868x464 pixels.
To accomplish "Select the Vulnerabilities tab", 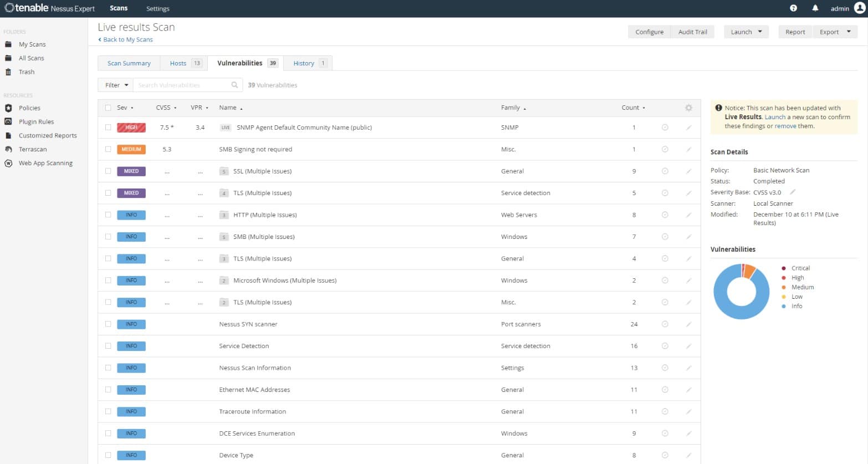I will (x=246, y=63).
